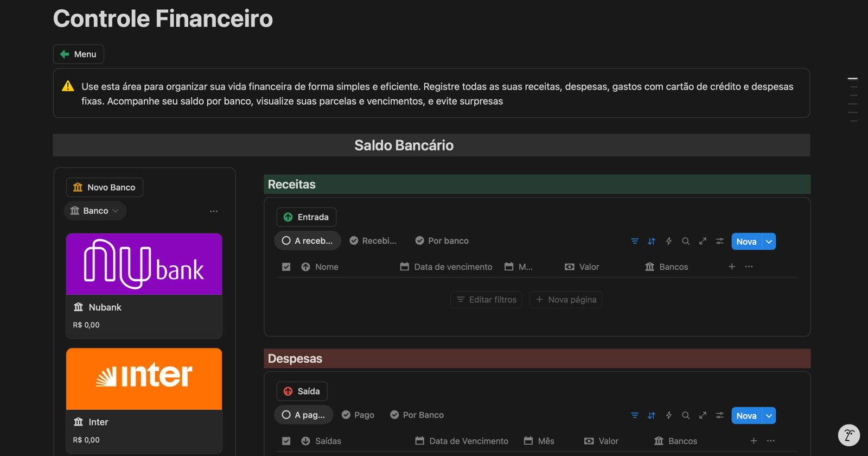Open the column ellipsis menu in Despesas
Image resolution: width=868 pixels, height=456 pixels.
coord(771,441)
